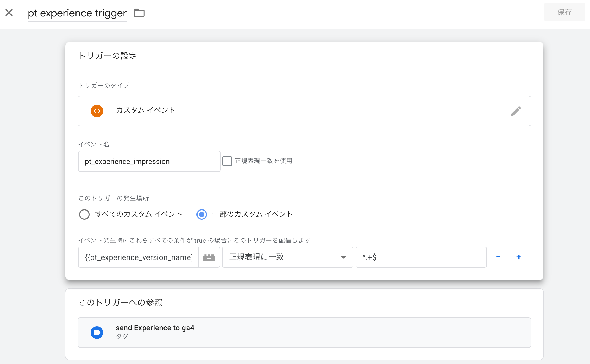Edit trigger type with pencil icon
This screenshot has width=590, height=364.
[516, 111]
